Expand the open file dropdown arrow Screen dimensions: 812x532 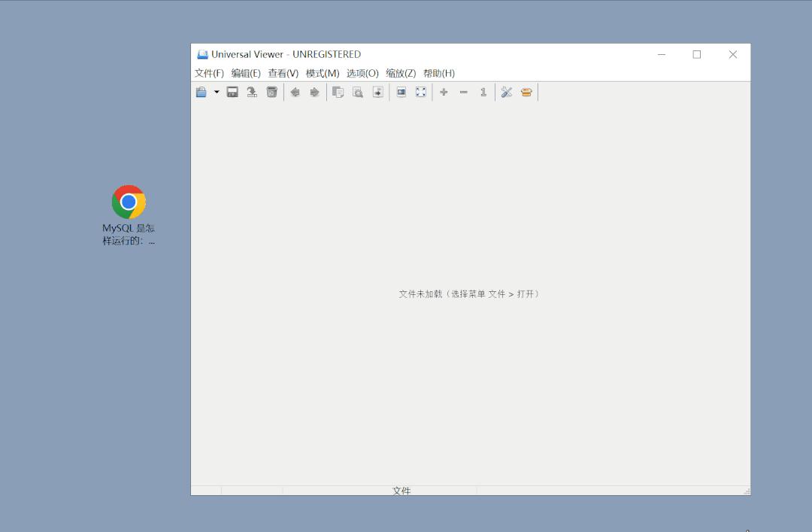coord(217,92)
